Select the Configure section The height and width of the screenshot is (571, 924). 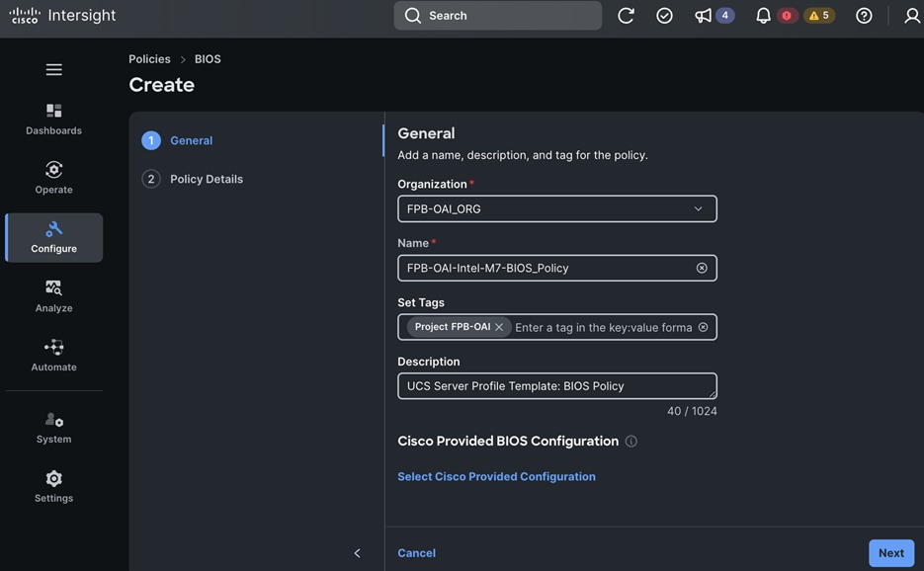point(53,237)
